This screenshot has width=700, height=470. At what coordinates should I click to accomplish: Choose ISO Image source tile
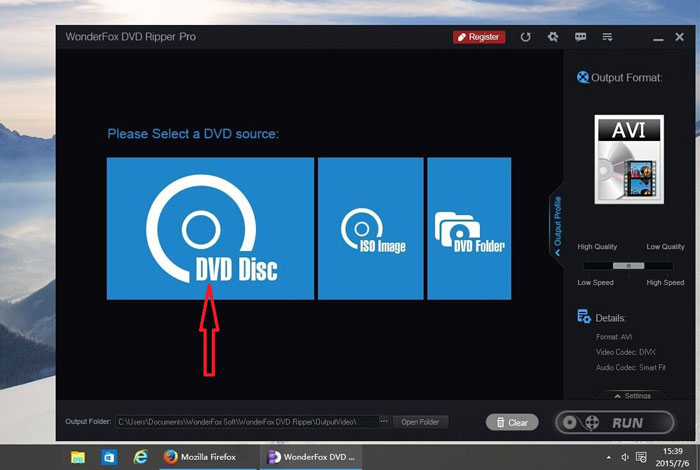coord(371,228)
